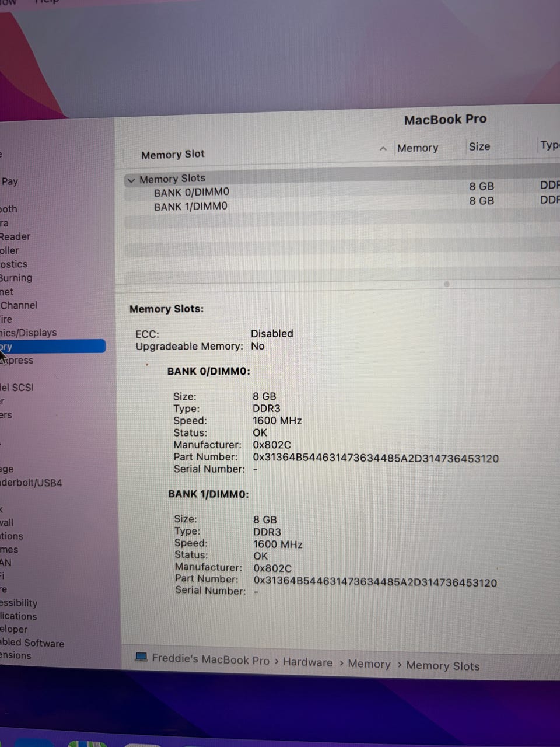
Task: Click the BANK 0 Part Number hex value
Action: coord(376,458)
